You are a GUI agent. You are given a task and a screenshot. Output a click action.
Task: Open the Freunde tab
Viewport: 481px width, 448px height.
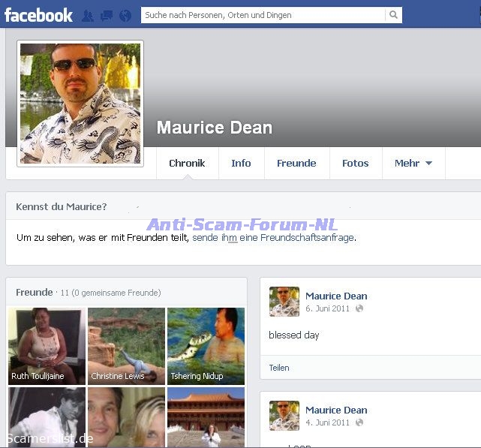click(x=296, y=163)
